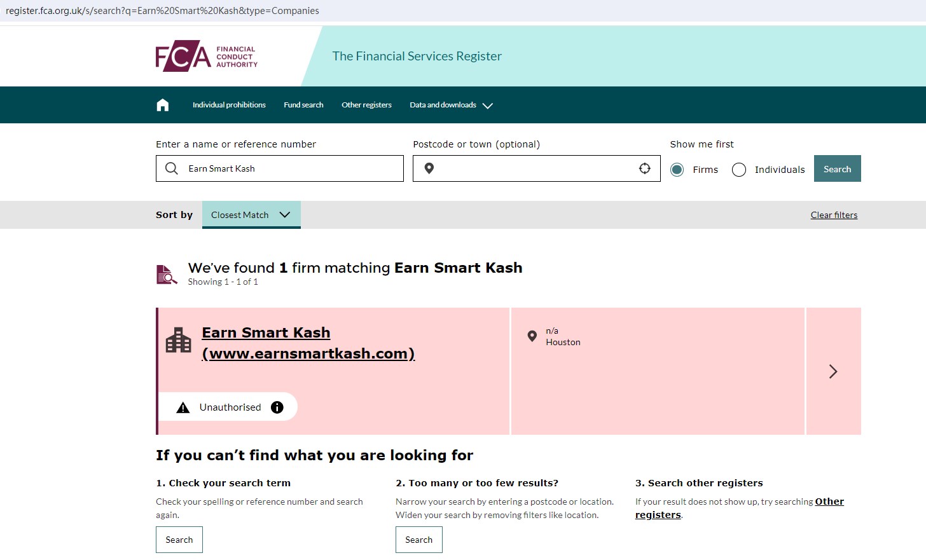Screen dimensions: 926x560
Task: Click the postcode or town input field
Action: tap(537, 168)
